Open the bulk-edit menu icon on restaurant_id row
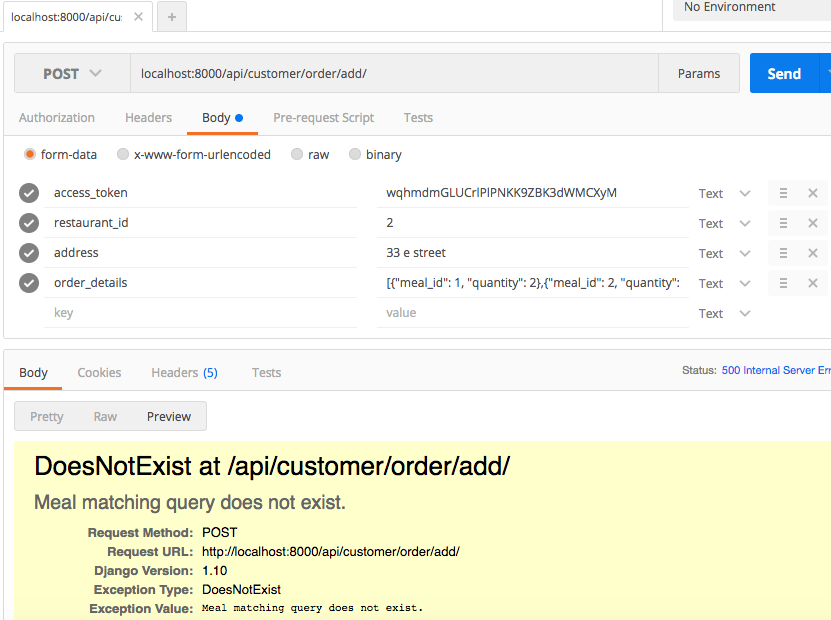Viewport: 831px width, 620px height. coord(783,223)
